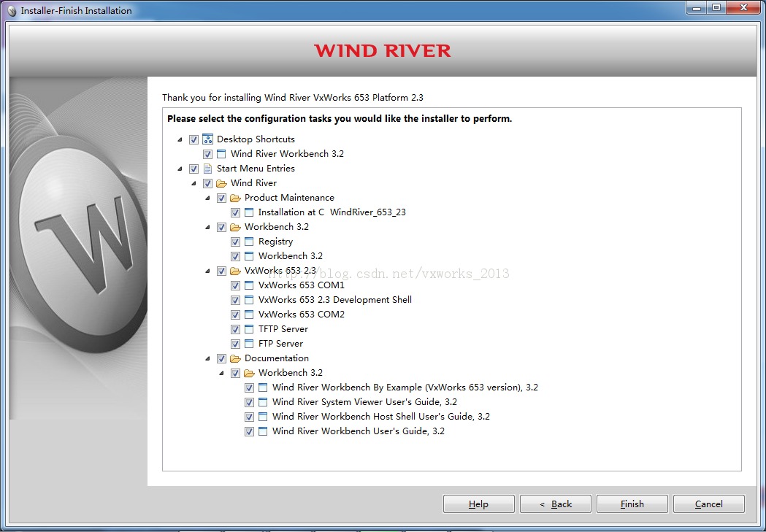This screenshot has height=532, width=766.
Task: Uncheck the Registry checkbox
Action: pyautogui.click(x=235, y=242)
